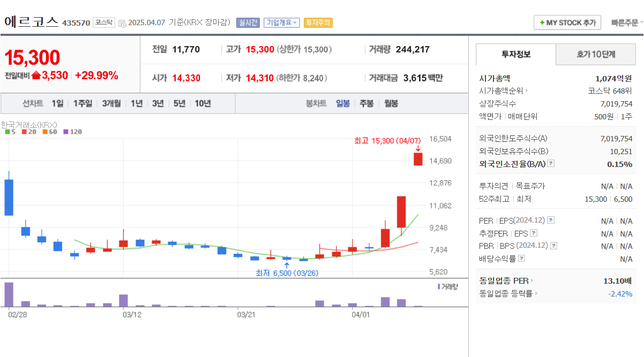Click the blue 02/28 candlestick
The image size is (644, 357).
tap(9, 197)
